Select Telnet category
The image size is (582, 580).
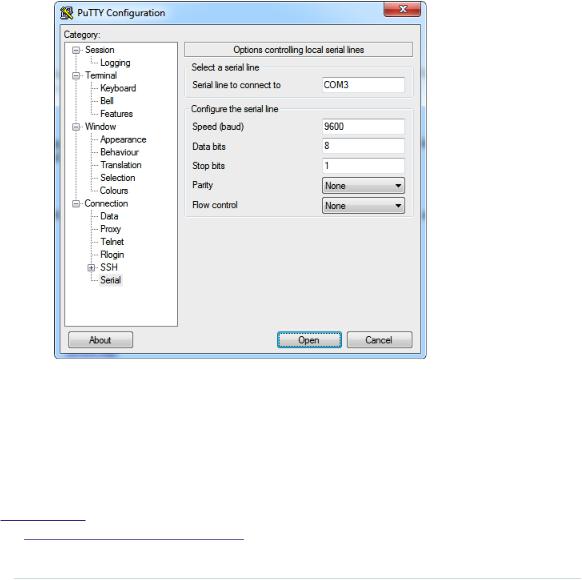[x=112, y=242]
